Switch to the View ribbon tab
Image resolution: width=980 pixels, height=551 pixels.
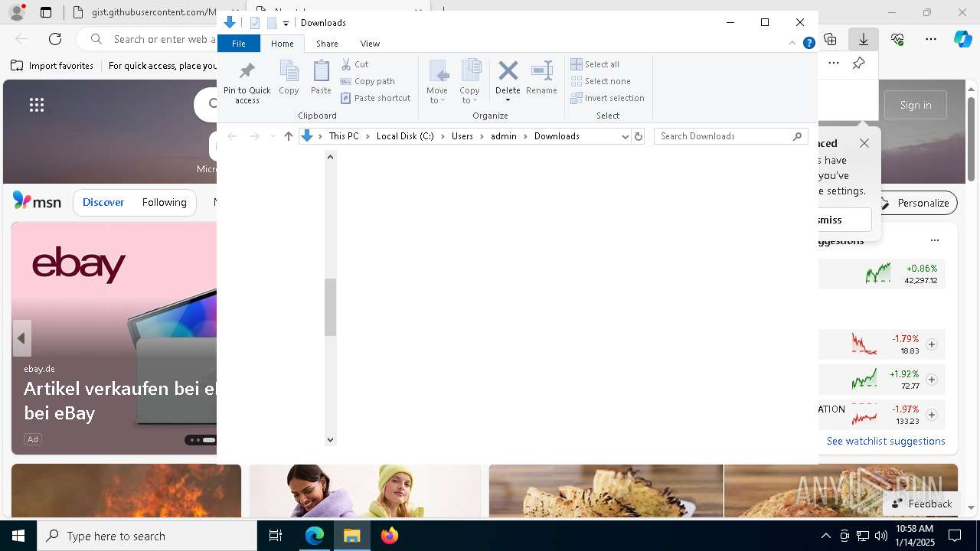pyautogui.click(x=370, y=44)
